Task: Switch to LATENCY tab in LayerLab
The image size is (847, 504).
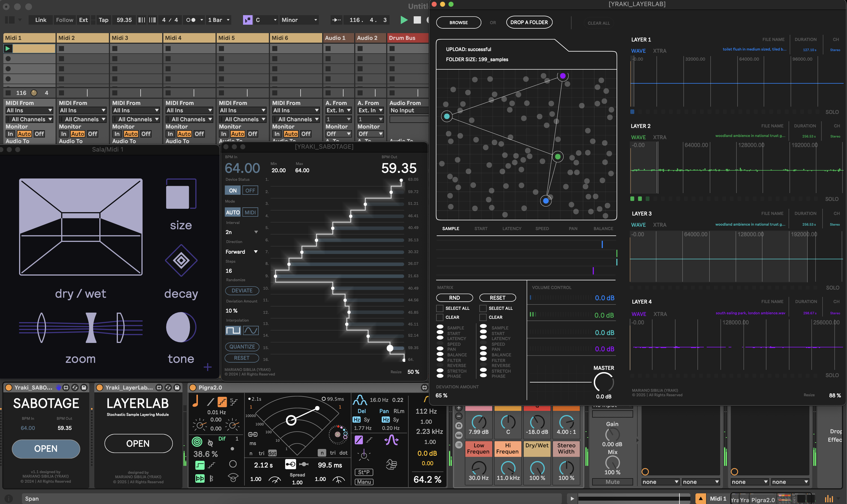Action: tap(512, 228)
